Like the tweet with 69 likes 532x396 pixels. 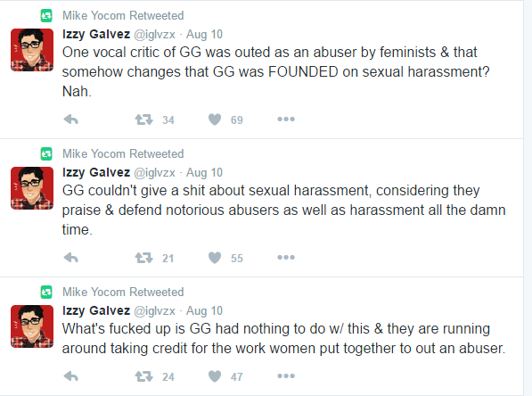pyautogui.click(x=215, y=120)
